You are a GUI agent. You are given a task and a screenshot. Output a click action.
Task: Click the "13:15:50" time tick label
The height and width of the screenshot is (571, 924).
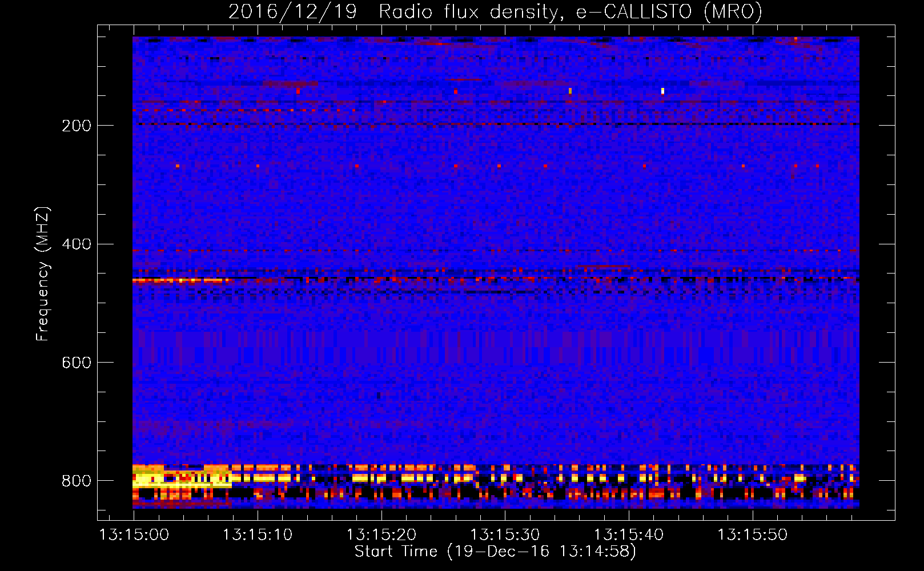coord(752,535)
